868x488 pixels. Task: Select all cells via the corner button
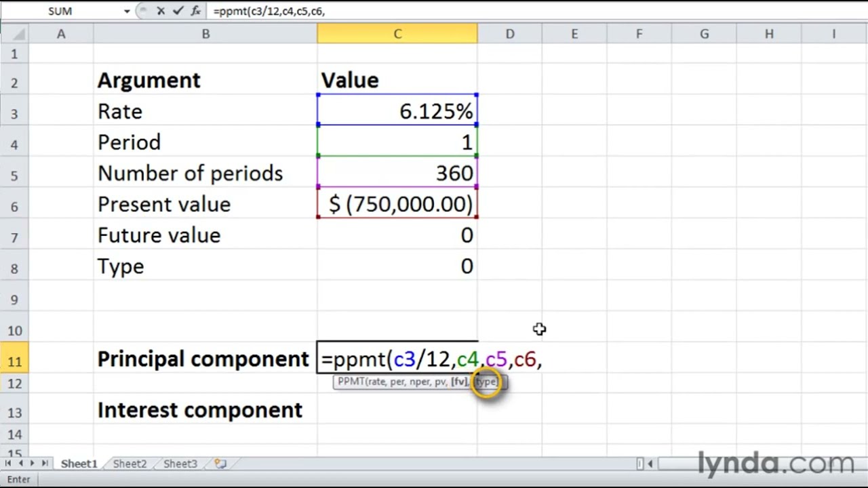pos(14,34)
